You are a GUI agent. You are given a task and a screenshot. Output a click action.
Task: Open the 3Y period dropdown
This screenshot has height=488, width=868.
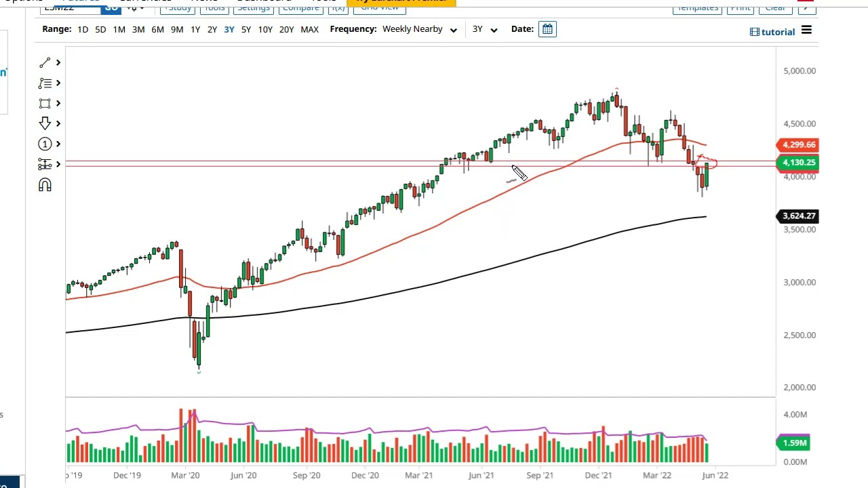click(x=484, y=29)
